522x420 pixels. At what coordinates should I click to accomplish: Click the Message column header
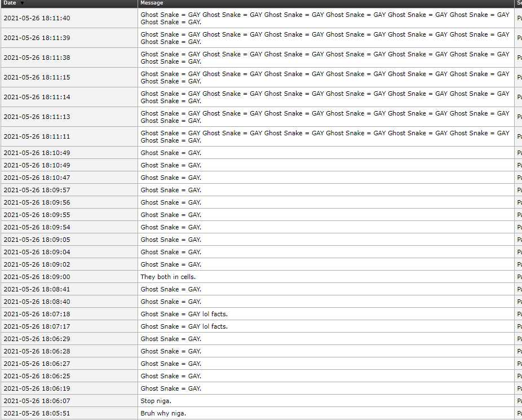pos(152,3)
